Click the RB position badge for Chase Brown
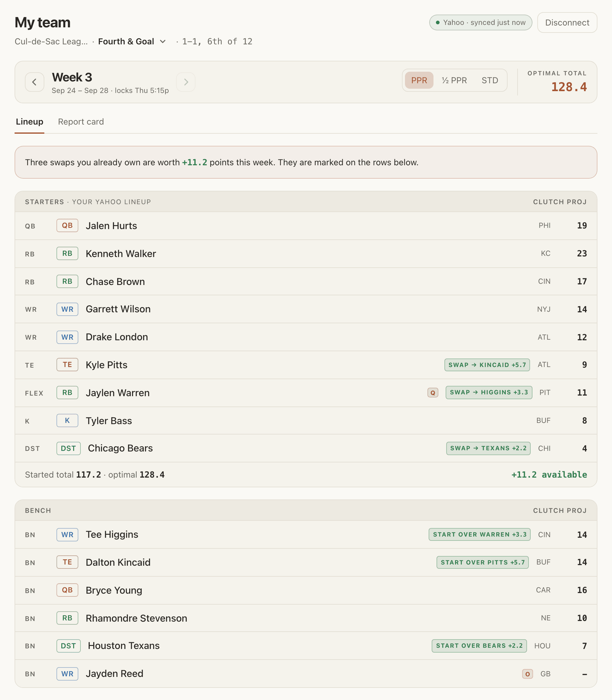 coord(67,281)
